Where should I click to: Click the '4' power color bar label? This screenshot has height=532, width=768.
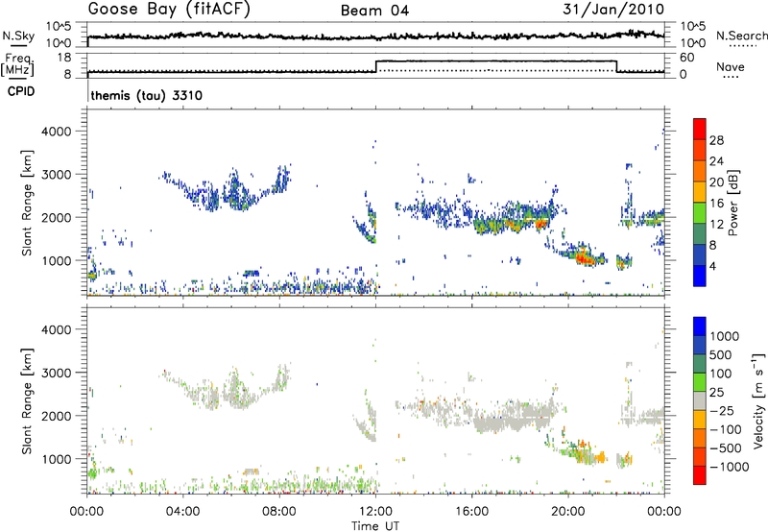coord(712,266)
